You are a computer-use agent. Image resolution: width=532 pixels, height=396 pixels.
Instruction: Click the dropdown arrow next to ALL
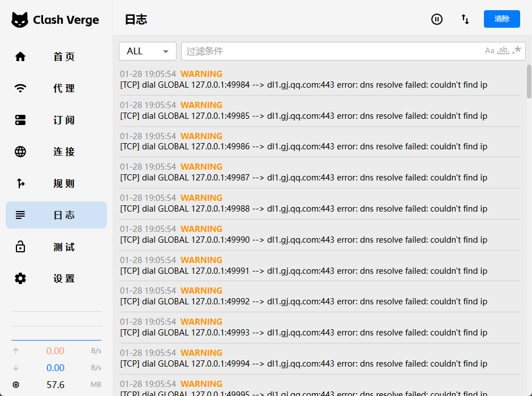tap(166, 51)
